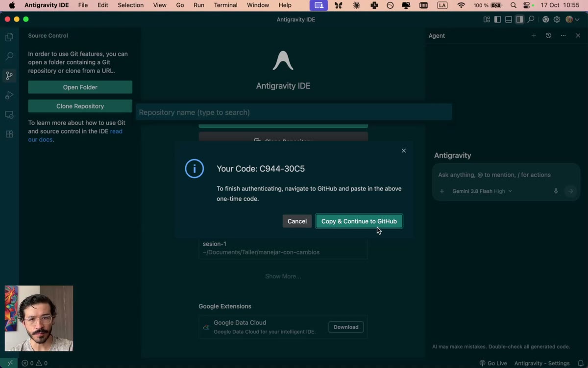Open the Go menu in menu bar
The image size is (588, 368).
click(x=180, y=5)
